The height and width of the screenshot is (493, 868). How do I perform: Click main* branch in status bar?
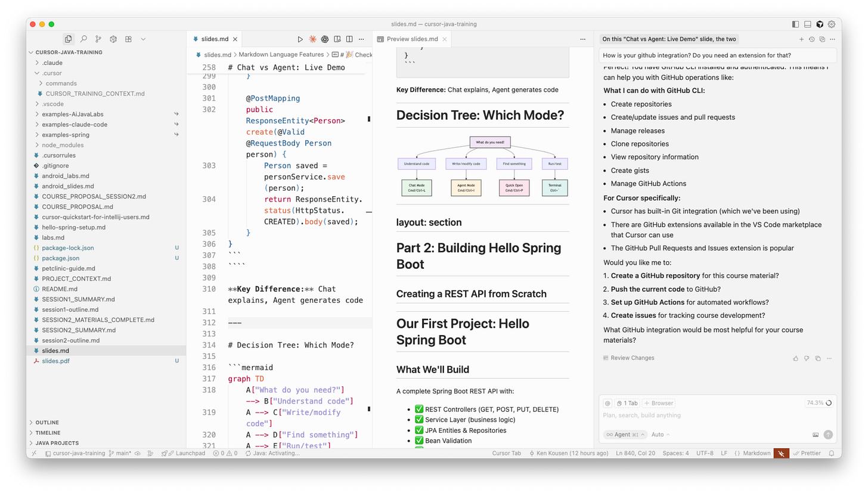(120, 453)
